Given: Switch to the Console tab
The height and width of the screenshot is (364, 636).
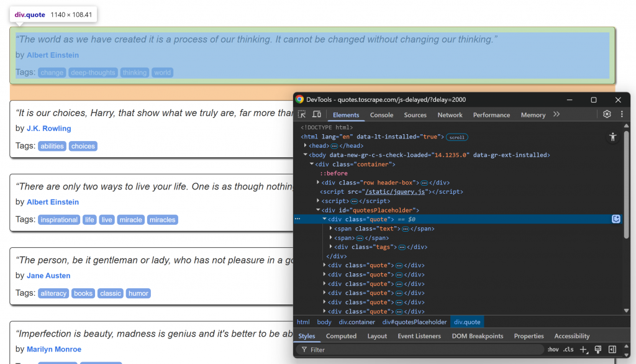Looking at the screenshot, I should 381,115.
